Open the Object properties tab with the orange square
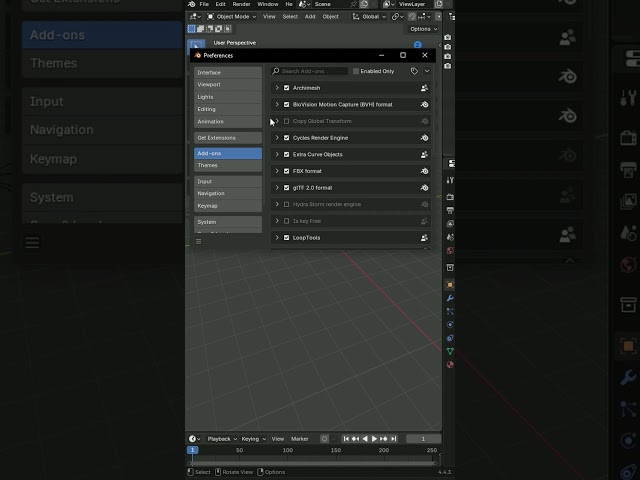This screenshot has height=480, width=640. click(450, 284)
